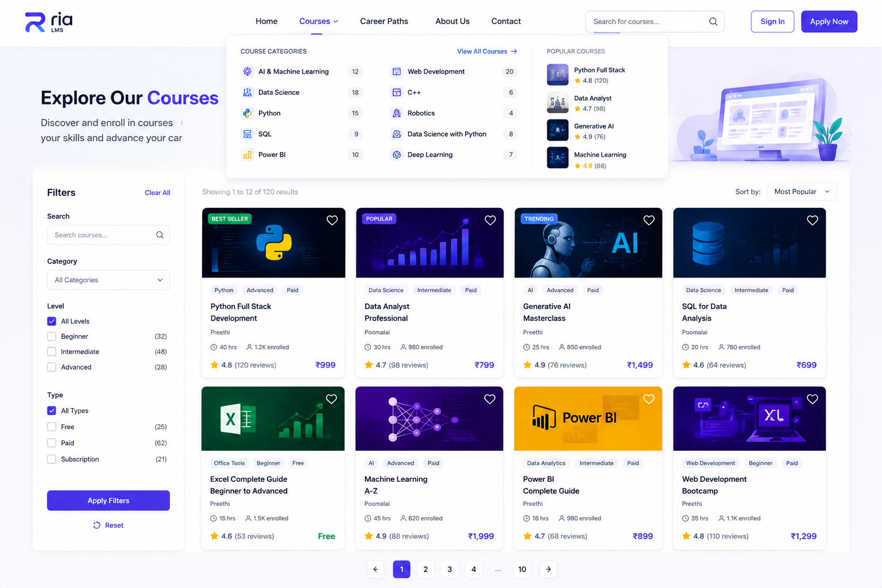Wishlist the Web Development Bootcamp course
This screenshot has width=882, height=588.
pos(813,399)
